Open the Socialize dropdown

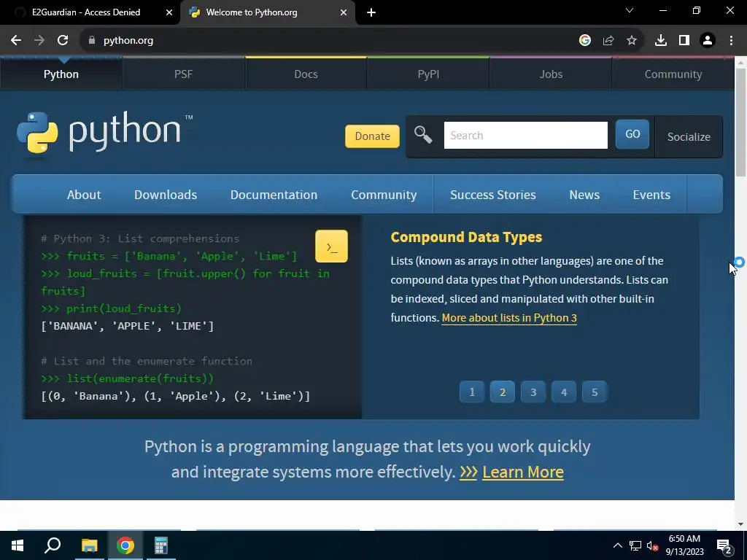(x=689, y=136)
